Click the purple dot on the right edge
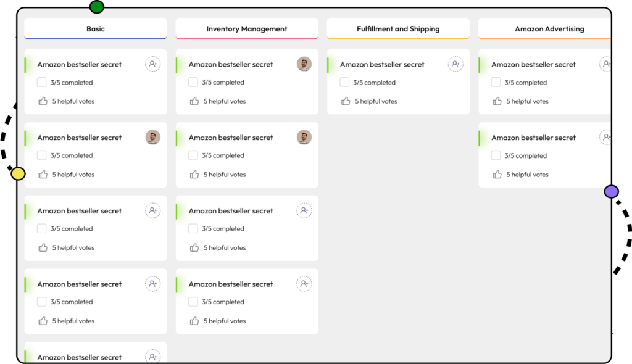The image size is (632, 364). [611, 191]
